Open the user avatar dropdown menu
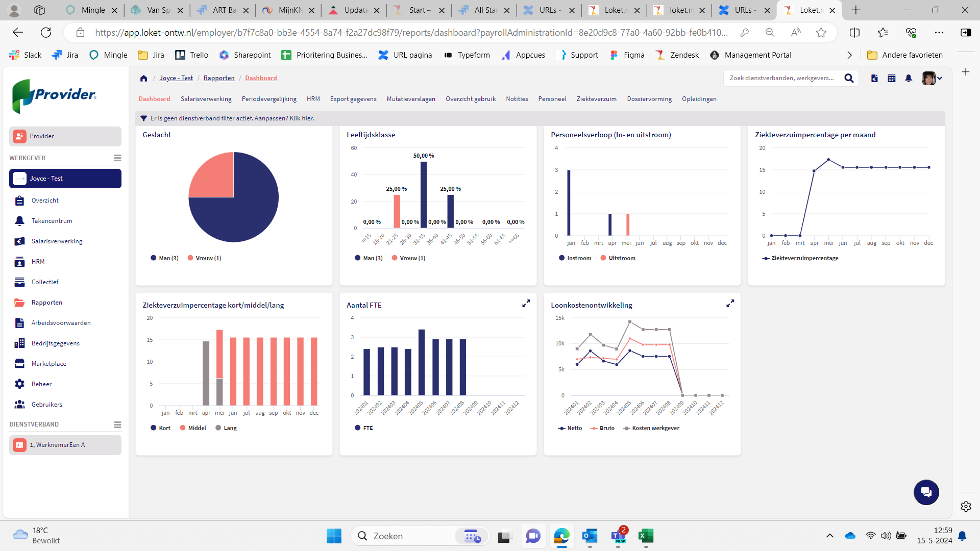 pos(933,78)
